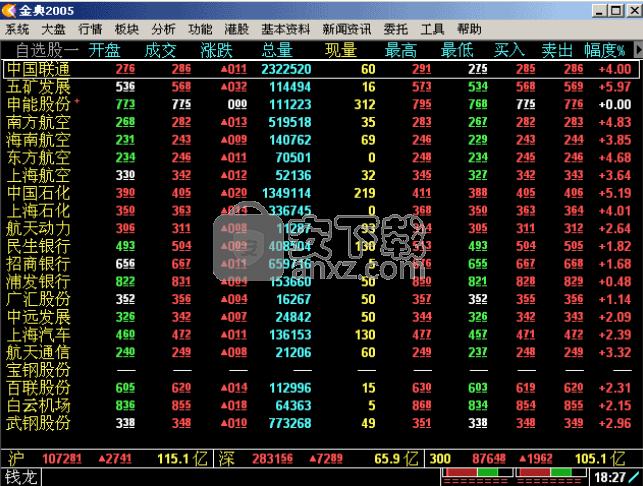Screen dimensions: 643x486
Task: Select the 南方航空 stock row
Action: 321,122
